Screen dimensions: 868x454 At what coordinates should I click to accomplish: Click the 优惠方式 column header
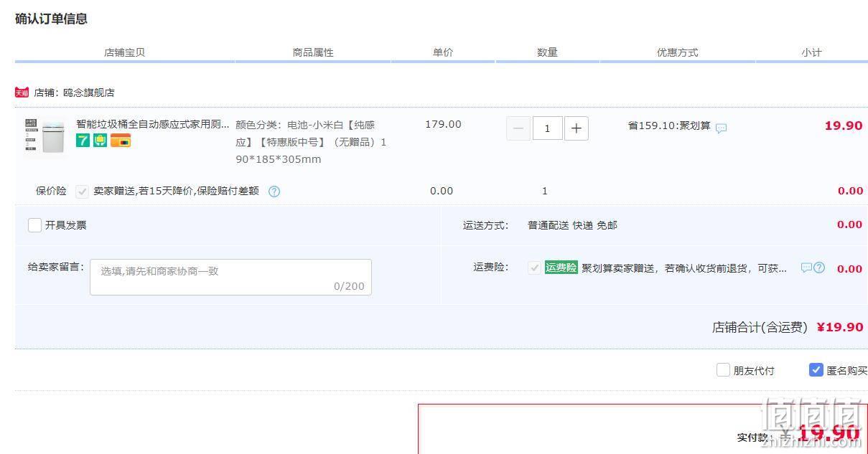pyautogui.click(x=678, y=52)
